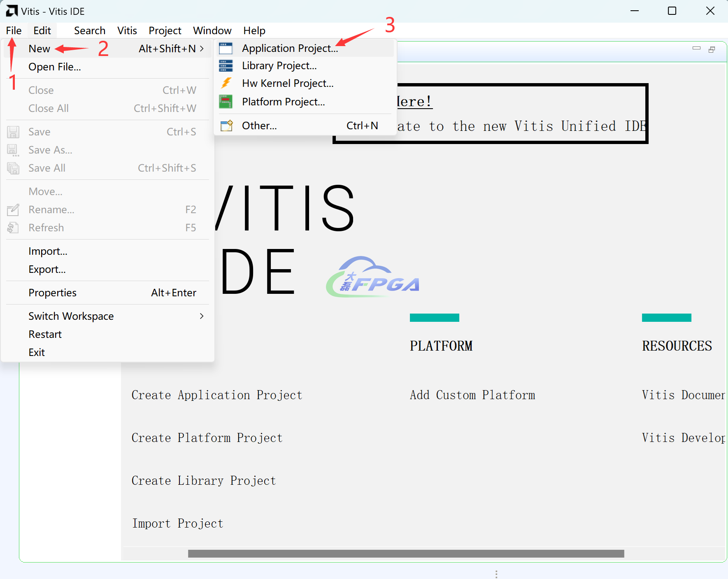Click the migrate to new Vitis Unified IDE banner link
This screenshot has width=728, height=579.
tap(414, 102)
